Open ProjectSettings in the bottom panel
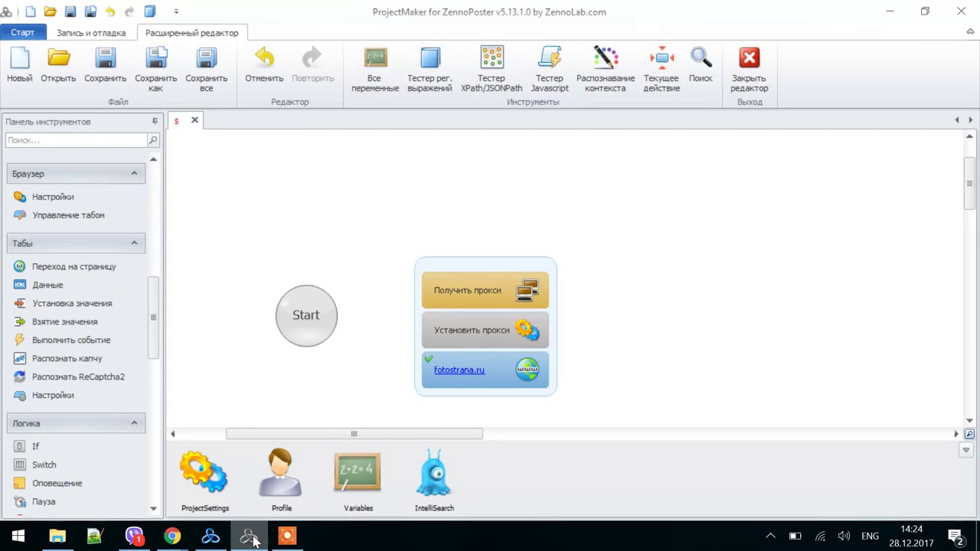980x551 pixels. (x=204, y=481)
